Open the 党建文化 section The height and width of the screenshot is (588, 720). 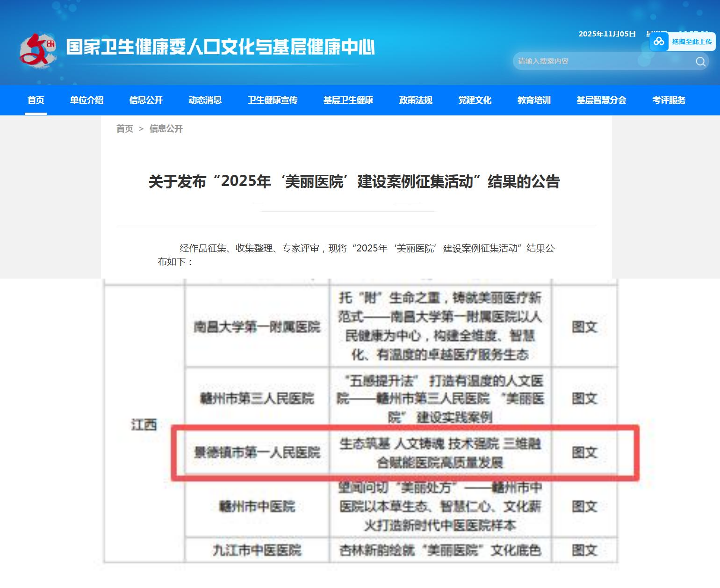coord(474,100)
